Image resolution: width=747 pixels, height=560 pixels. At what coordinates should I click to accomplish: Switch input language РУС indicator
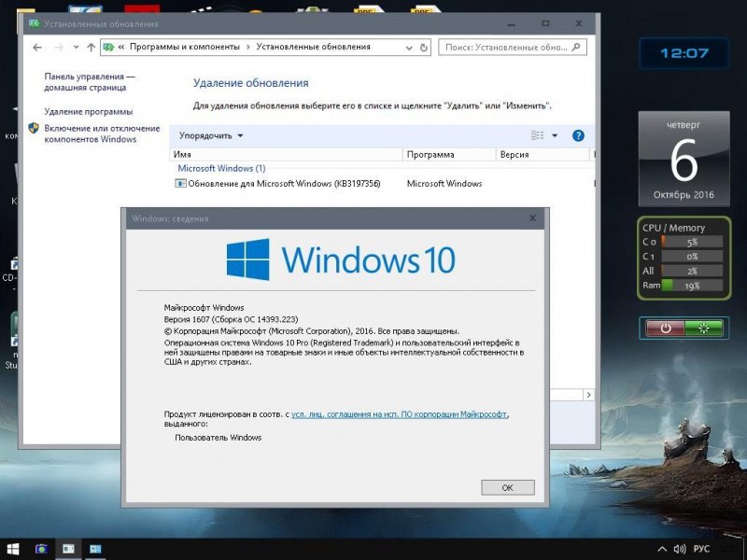701,549
